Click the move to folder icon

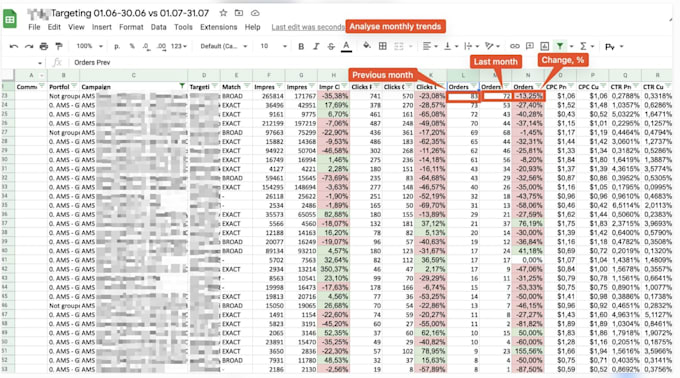pos(239,13)
